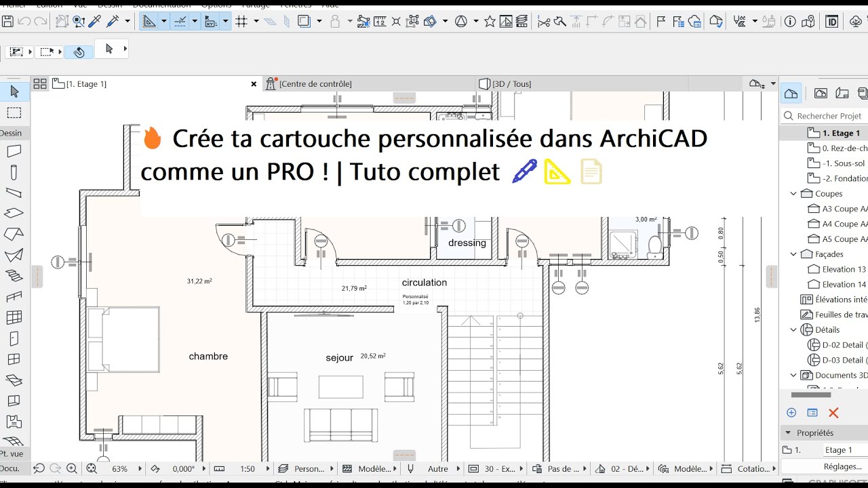The image size is (868, 488).
Task: Select the Window tool in toolbox
Action: (x=14, y=359)
